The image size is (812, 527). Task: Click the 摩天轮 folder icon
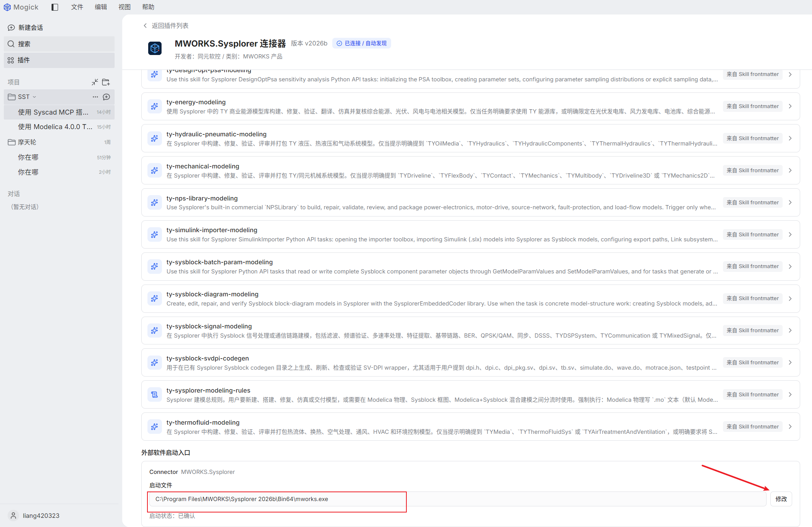click(x=11, y=142)
